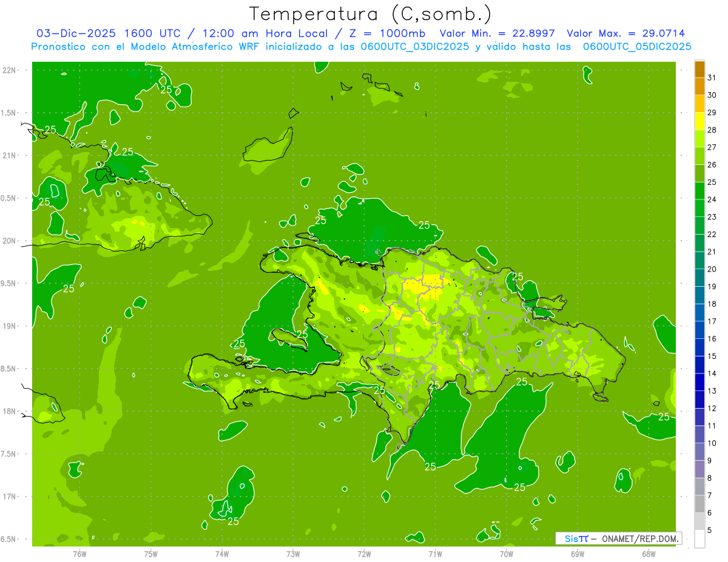Click the blue legend band between 14 and 15

pyautogui.click(x=699, y=364)
